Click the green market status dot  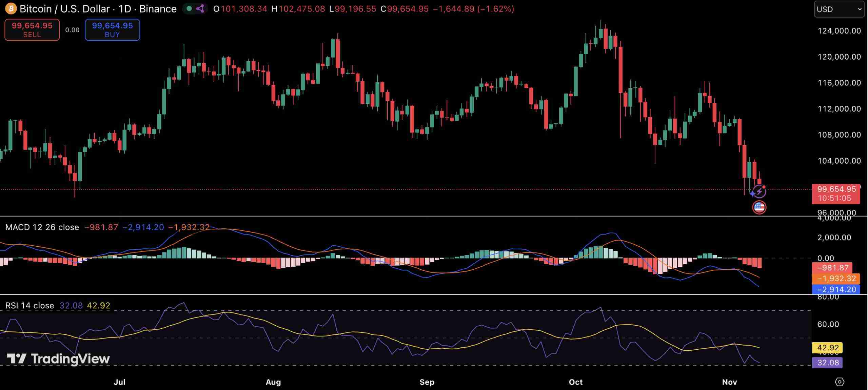pyautogui.click(x=189, y=9)
